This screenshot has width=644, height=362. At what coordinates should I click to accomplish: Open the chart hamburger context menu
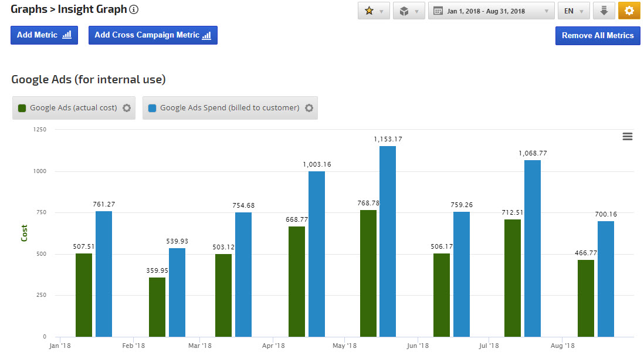[x=627, y=136]
